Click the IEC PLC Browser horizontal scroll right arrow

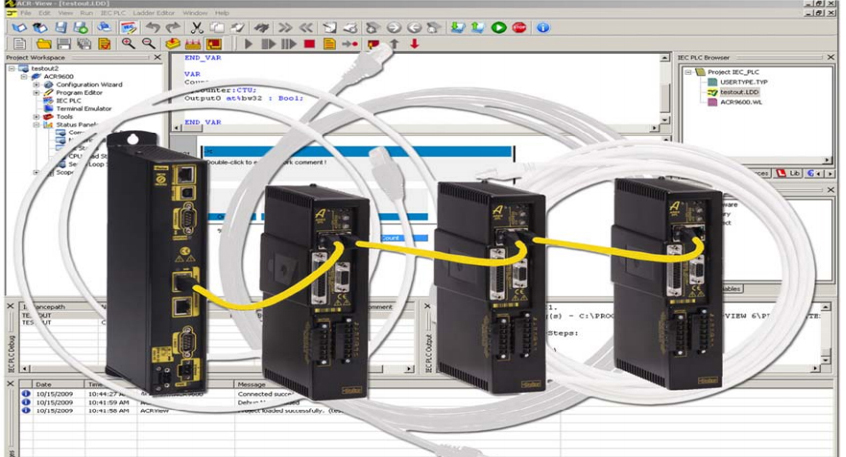click(x=827, y=160)
